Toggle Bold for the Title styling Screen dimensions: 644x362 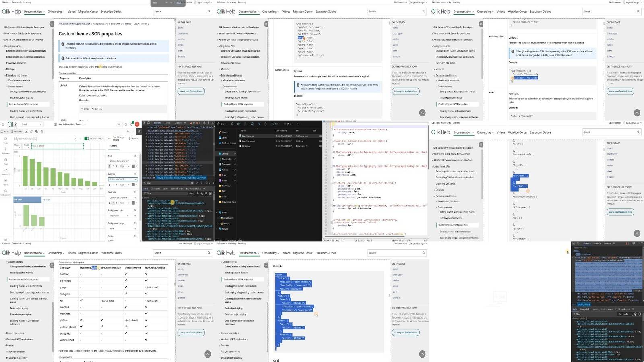pos(109,166)
